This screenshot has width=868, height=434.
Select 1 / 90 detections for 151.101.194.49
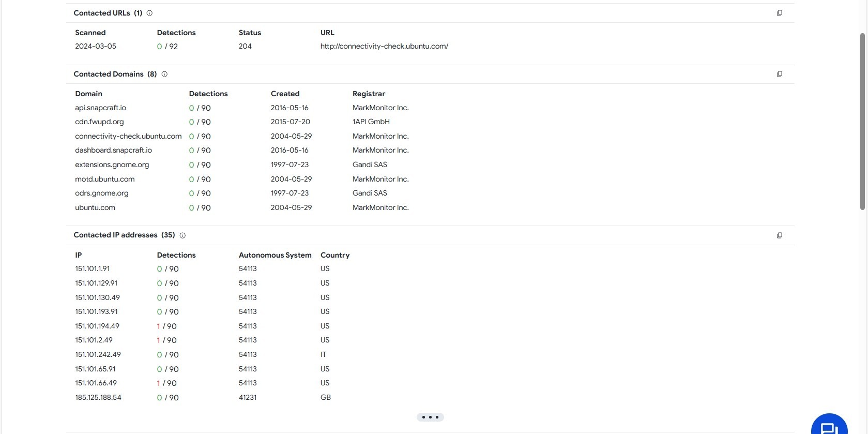[x=167, y=326]
